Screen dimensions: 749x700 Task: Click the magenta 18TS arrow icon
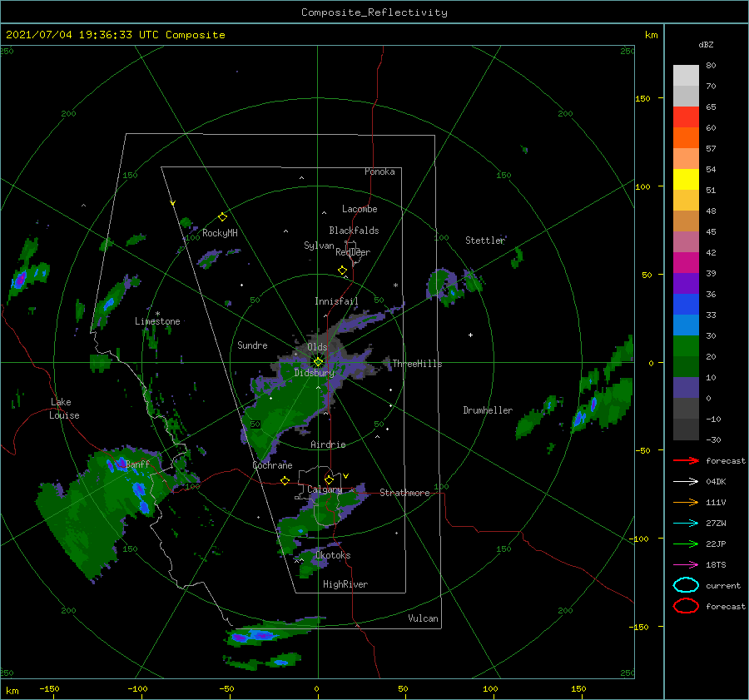[x=686, y=565]
